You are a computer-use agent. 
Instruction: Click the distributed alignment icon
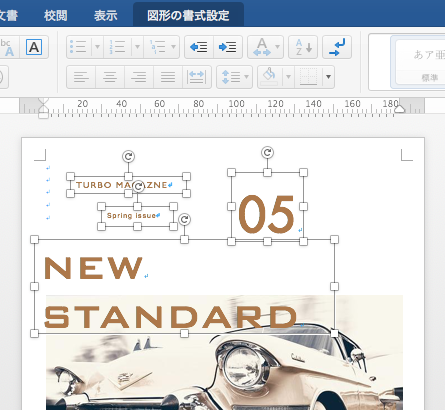coord(197,77)
